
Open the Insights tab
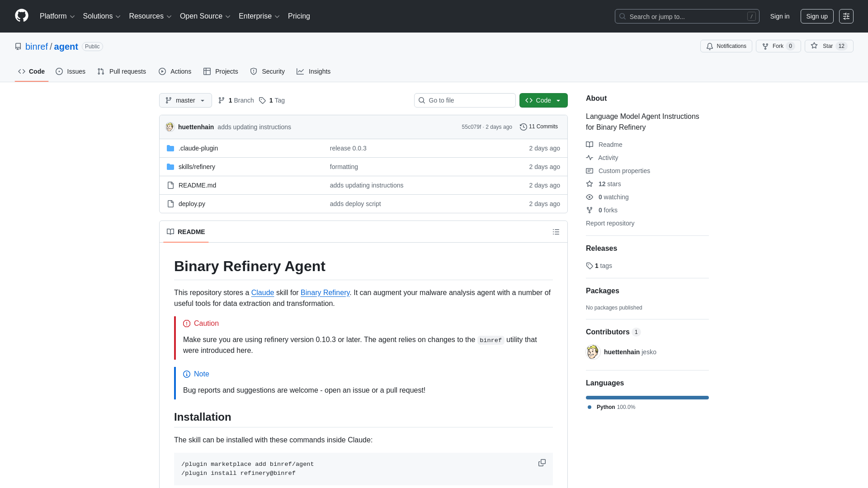[314, 71]
